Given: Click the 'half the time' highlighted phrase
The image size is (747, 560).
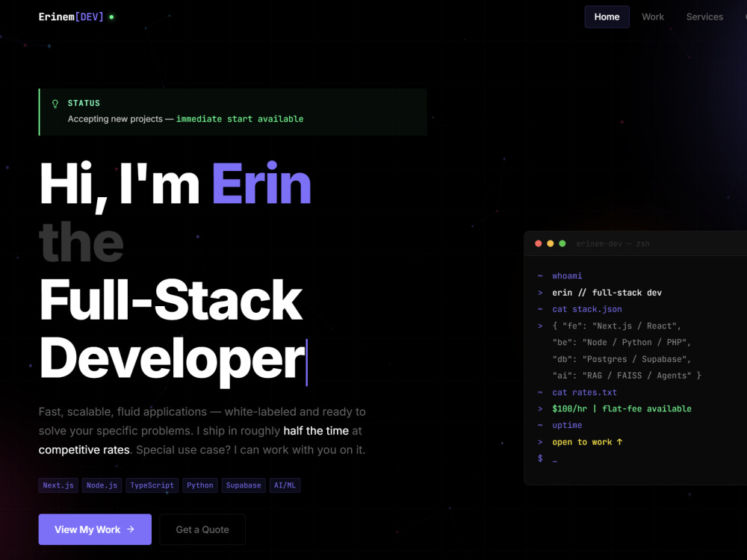Looking at the screenshot, I should point(316,431).
